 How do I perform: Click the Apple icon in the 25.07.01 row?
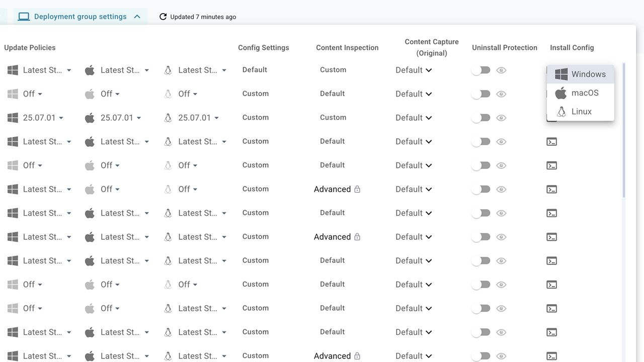pos(90,118)
